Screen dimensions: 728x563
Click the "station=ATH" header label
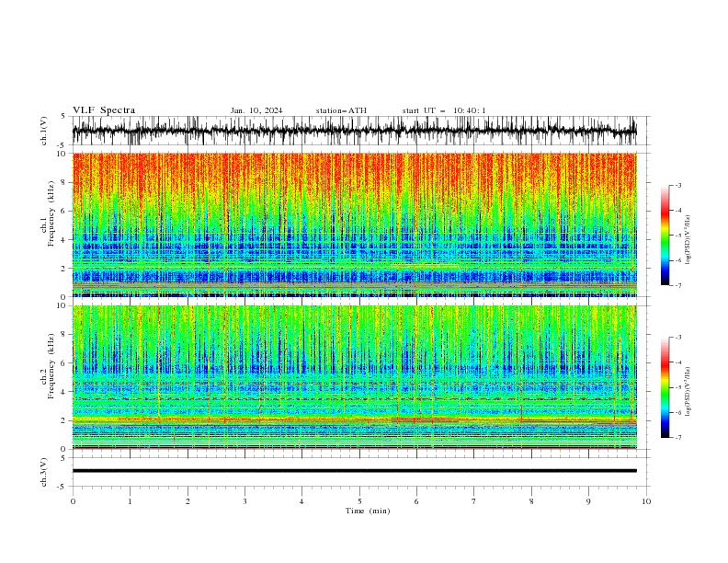coord(341,110)
